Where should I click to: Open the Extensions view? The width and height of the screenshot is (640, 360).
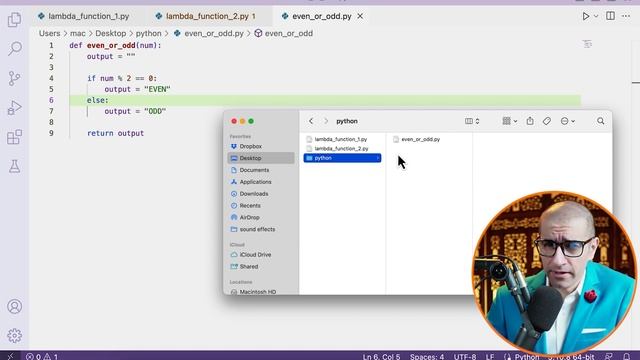pyautogui.click(x=14, y=137)
